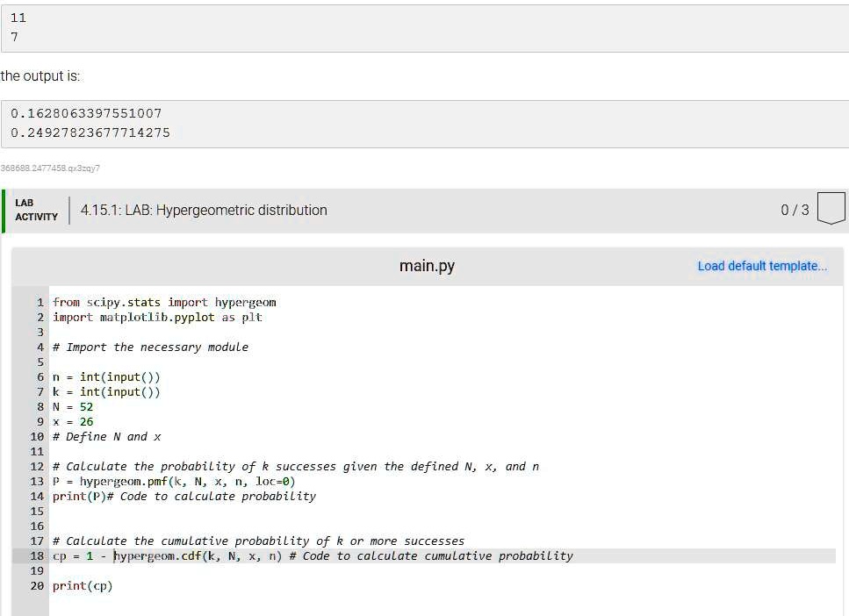Screen dimensions: 849x616
Task: Select the main.py file title
Action: [427, 266]
